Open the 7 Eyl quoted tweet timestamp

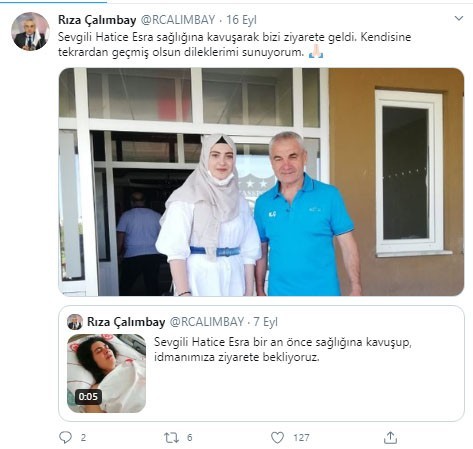coord(265,322)
